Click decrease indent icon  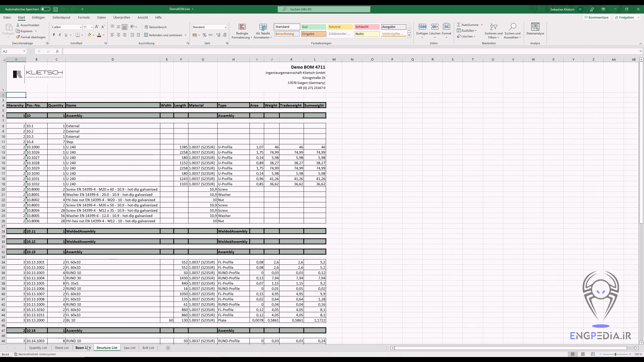(x=132, y=35)
